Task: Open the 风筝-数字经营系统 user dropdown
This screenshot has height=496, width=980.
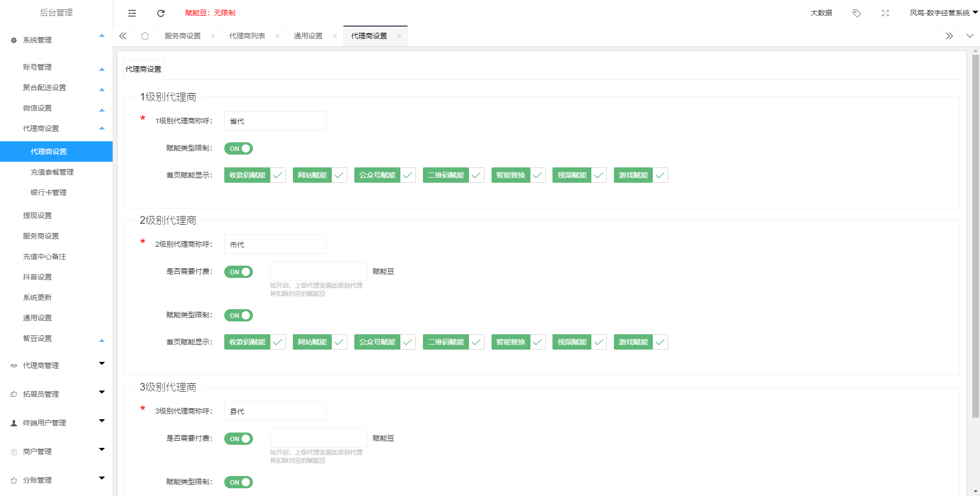Action: point(943,13)
